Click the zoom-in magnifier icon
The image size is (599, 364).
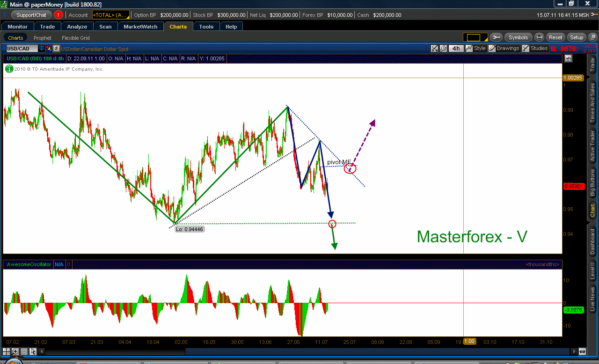(x=15, y=351)
